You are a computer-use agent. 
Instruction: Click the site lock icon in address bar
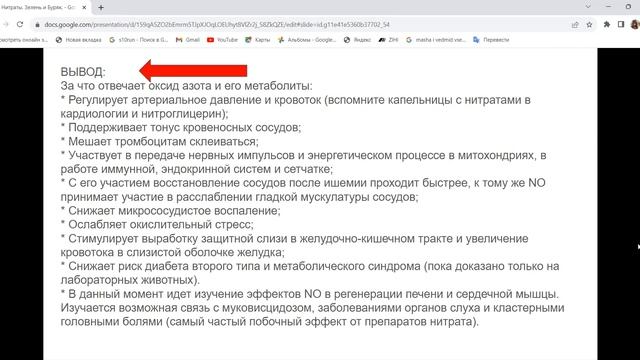38,25
